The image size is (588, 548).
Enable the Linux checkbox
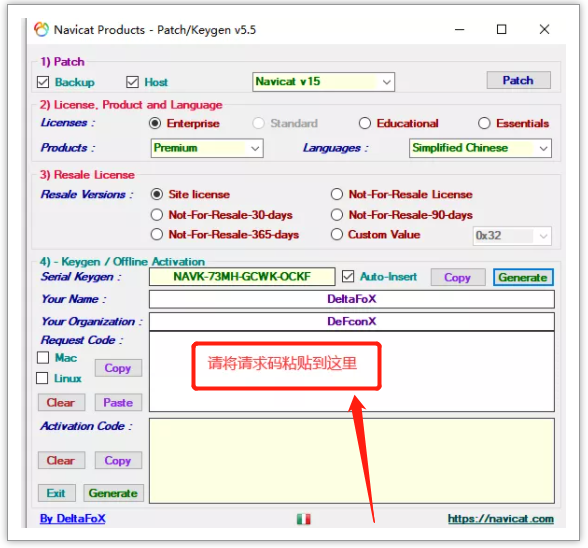tap(42, 378)
